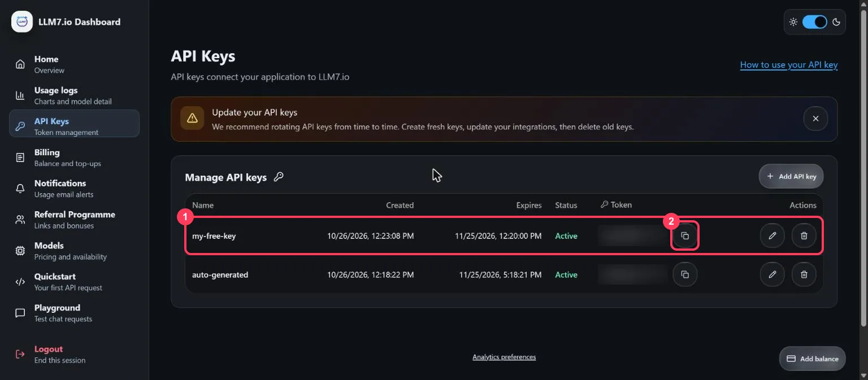Click the warning triangle icon in banner

tap(192, 118)
